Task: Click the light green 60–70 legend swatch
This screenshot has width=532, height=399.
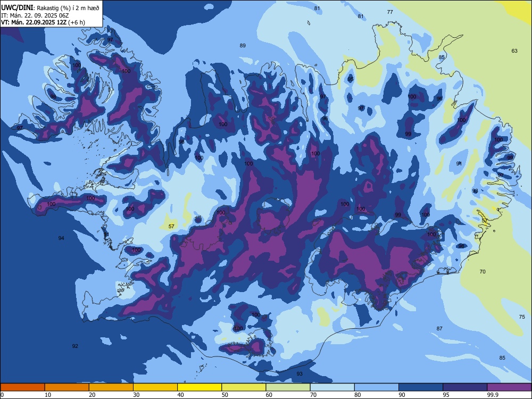Action: pyautogui.click(x=288, y=387)
